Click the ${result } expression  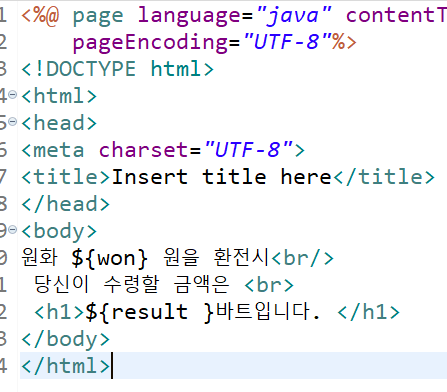(149, 313)
